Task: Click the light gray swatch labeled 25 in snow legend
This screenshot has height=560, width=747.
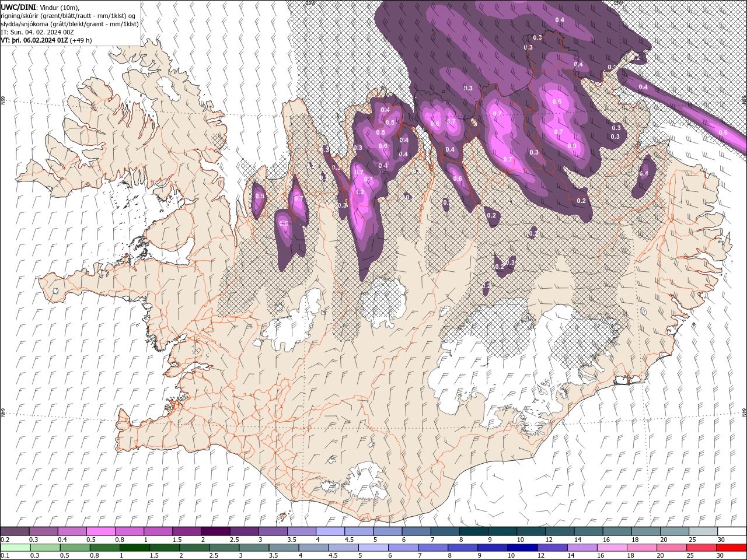Action: [x=703, y=531]
